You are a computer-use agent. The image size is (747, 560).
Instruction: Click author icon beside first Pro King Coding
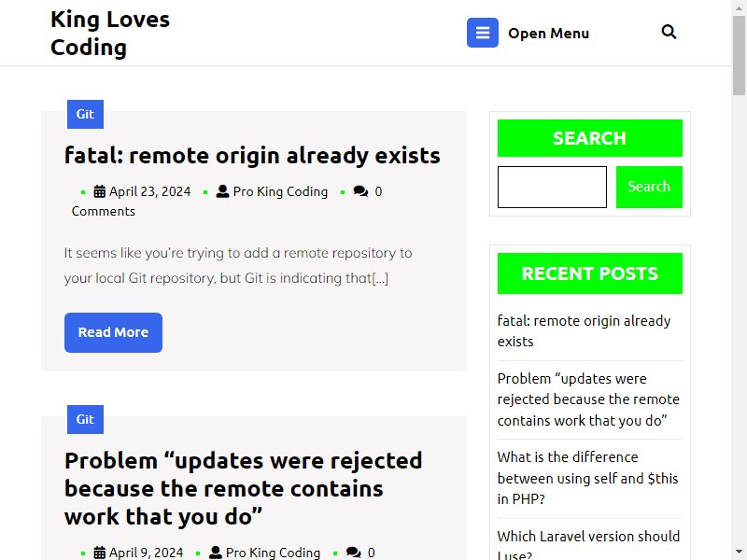(x=222, y=191)
